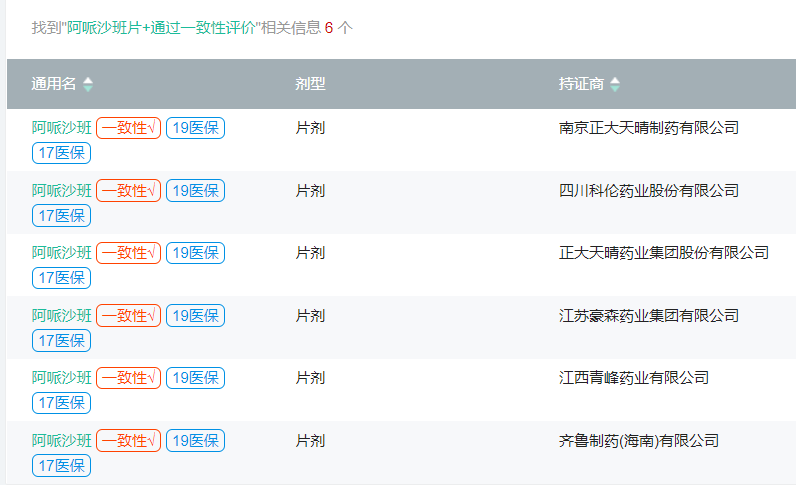Screen dimensions: 796x485
Task: Click 19医保 badge in 正大天晴药业集团 row
Action: click(195, 253)
